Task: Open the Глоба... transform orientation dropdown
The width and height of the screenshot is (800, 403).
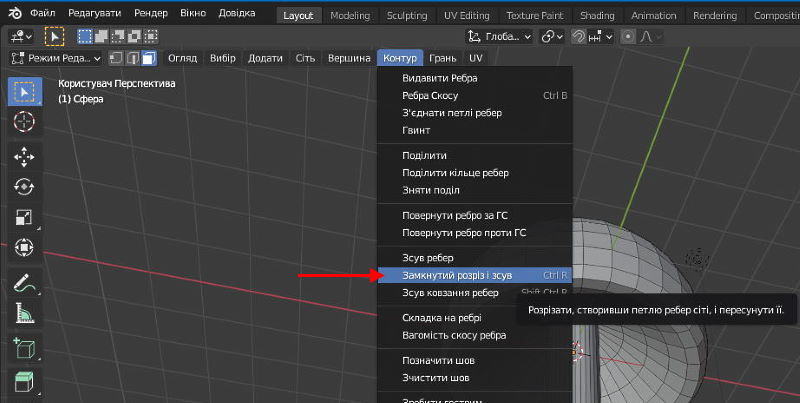Action: tap(499, 37)
